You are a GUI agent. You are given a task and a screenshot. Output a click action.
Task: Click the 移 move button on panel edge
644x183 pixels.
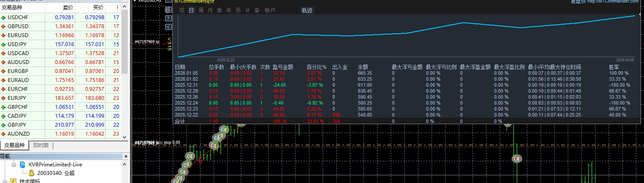[168, 10]
